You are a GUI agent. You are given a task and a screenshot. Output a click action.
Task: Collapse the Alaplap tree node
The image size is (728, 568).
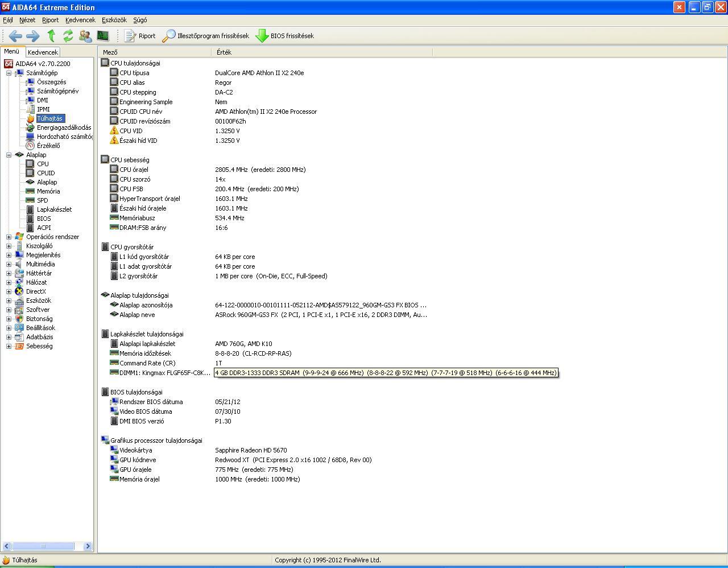(9, 155)
